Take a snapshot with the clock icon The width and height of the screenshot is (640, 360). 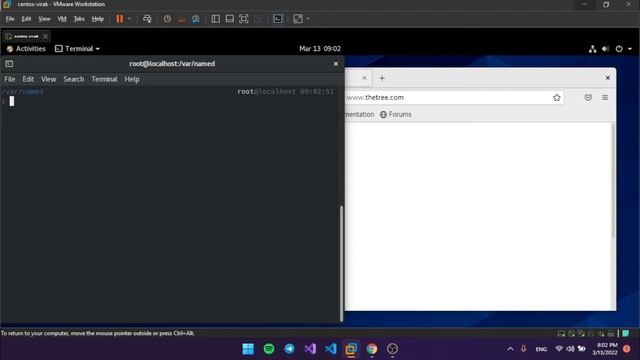pos(167,19)
